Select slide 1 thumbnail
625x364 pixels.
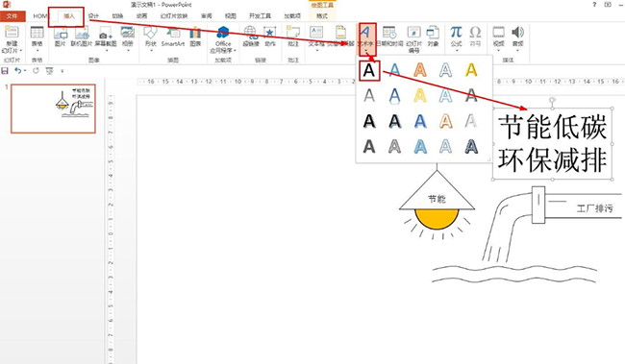(53, 109)
